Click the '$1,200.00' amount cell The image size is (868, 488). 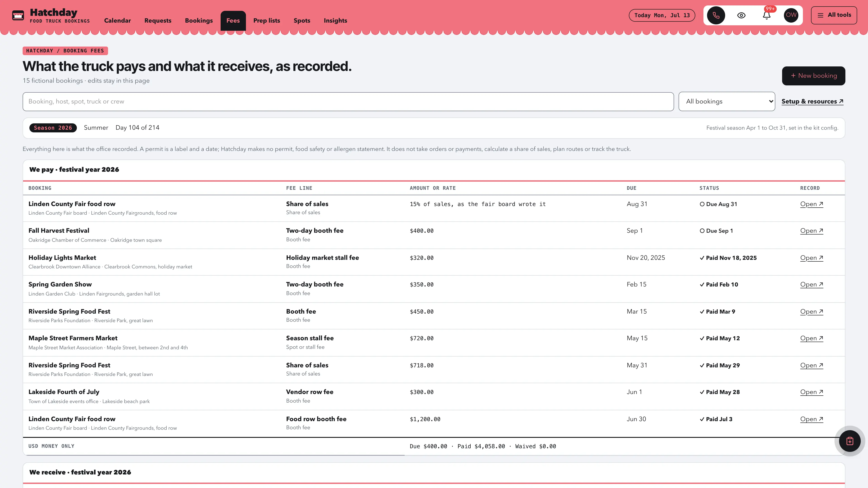tap(425, 419)
